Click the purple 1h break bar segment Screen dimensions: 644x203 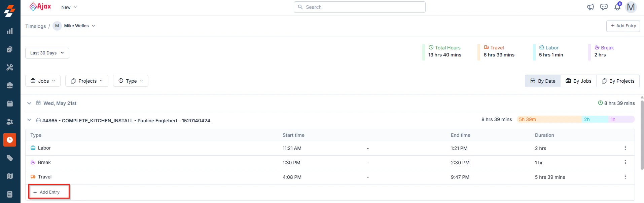click(x=621, y=119)
